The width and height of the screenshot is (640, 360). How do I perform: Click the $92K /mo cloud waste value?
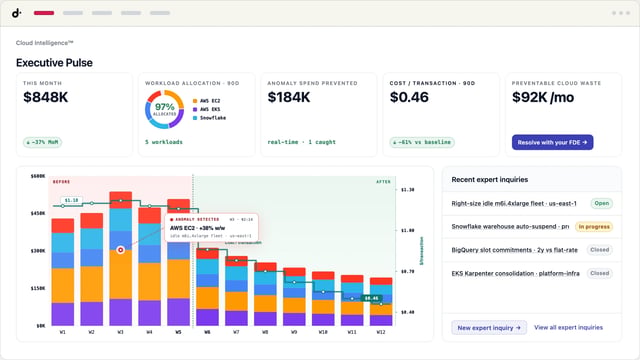point(543,97)
